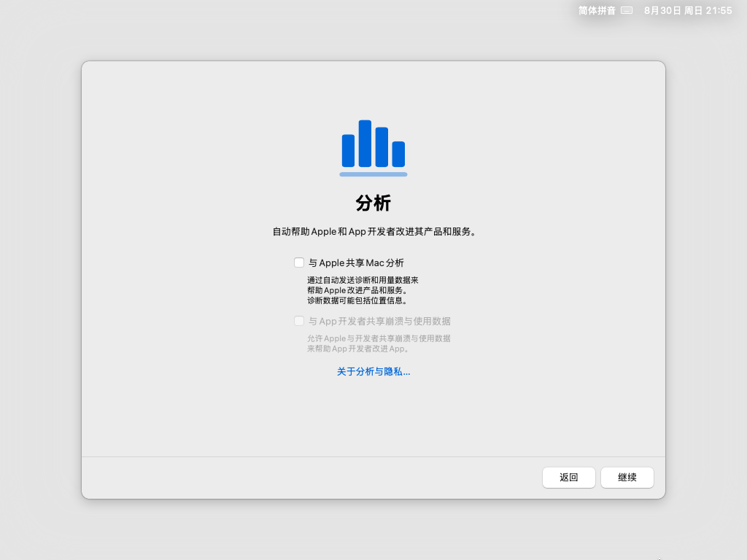Click the 8月30日 周日 21:55 clock
Image resolution: width=747 pixels, height=560 pixels.
tap(688, 10)
